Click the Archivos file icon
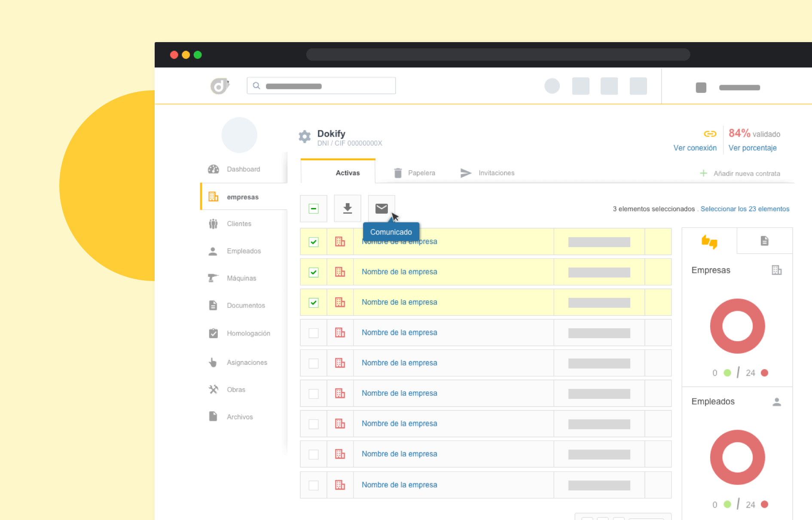Viewport: 812px width, 520px height. (213, 416)
